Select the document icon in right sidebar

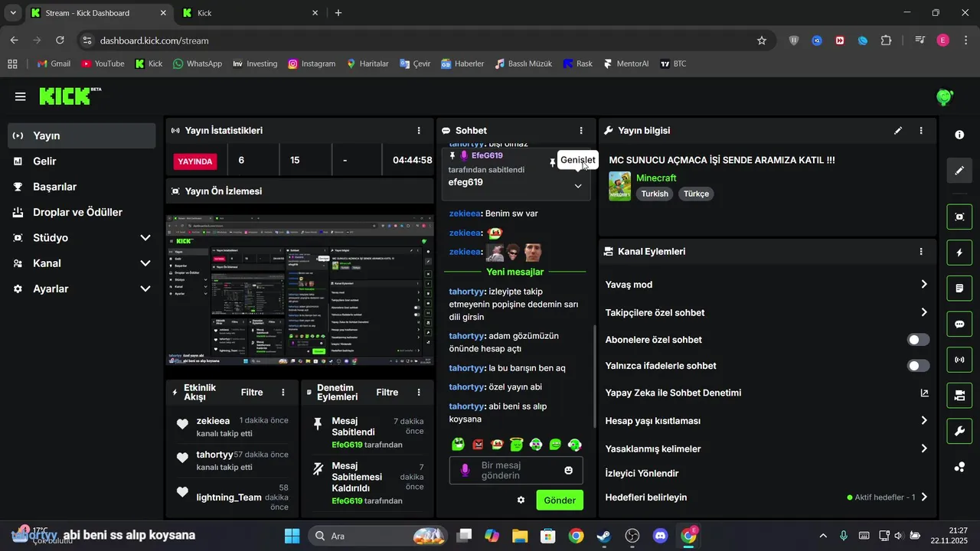[959, 289]
